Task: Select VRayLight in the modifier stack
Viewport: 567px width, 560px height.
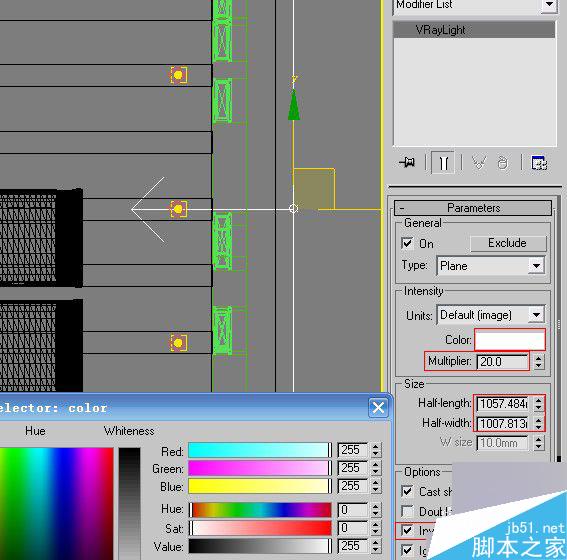Action: [474, 30]
